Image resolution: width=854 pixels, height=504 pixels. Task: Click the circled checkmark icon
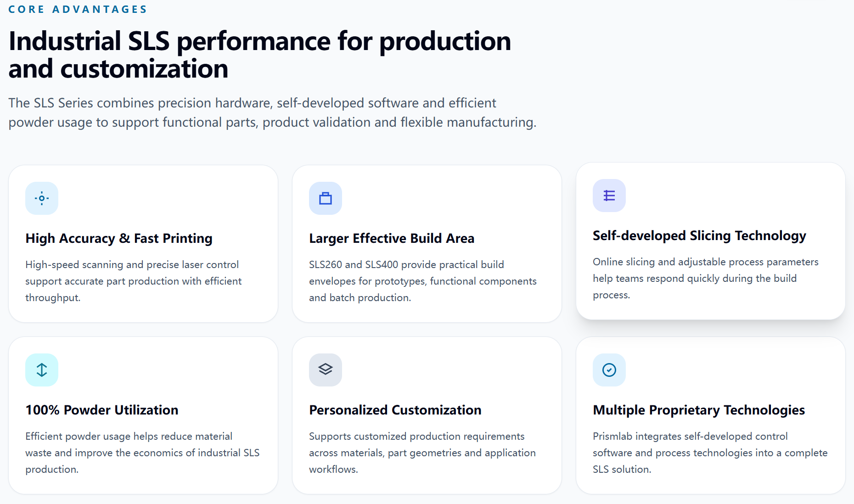pos(609,370)
